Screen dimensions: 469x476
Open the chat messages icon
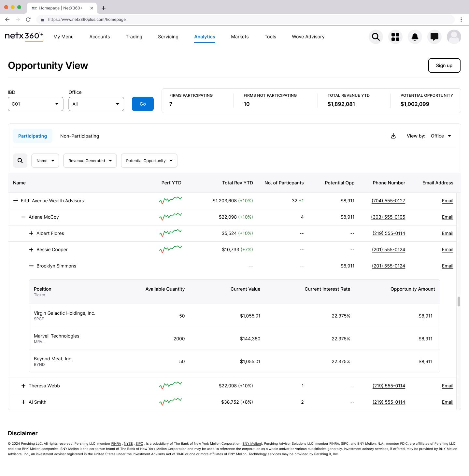[x=434, y=37]
